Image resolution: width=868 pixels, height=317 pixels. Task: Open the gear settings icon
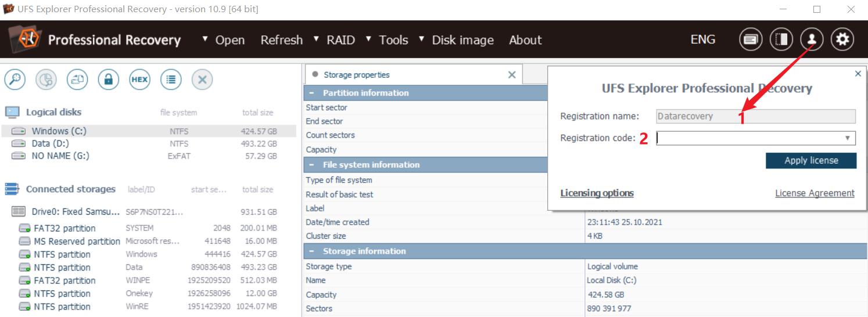pos(842,39)
